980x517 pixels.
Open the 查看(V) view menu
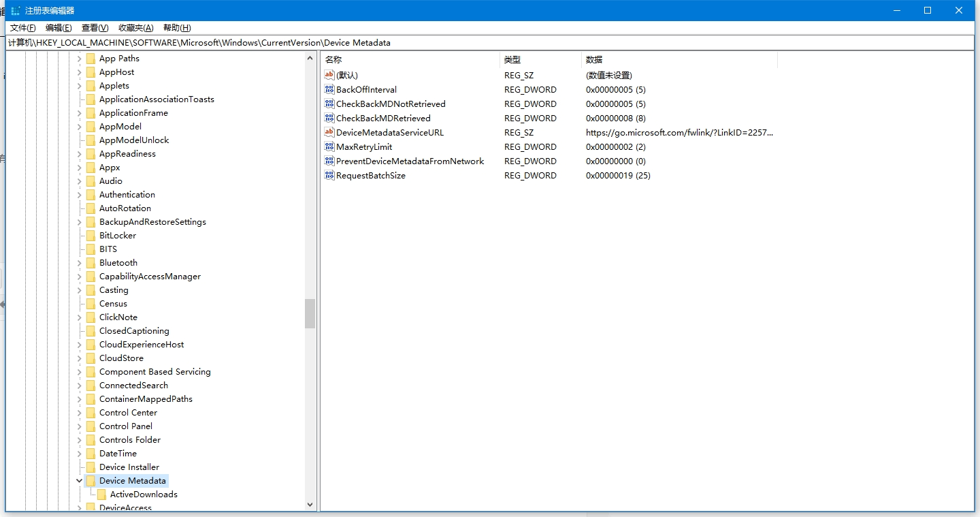pos(95,28)
